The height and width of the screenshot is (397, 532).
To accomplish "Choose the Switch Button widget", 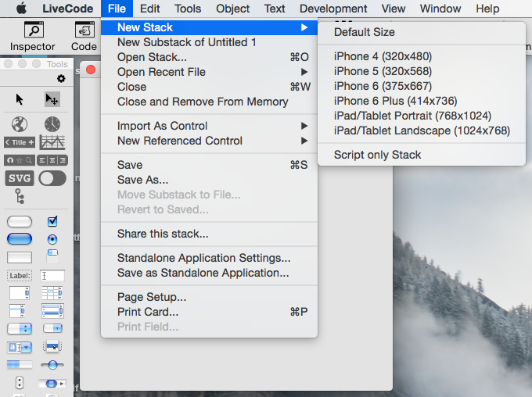I will (x=52, y=178).
